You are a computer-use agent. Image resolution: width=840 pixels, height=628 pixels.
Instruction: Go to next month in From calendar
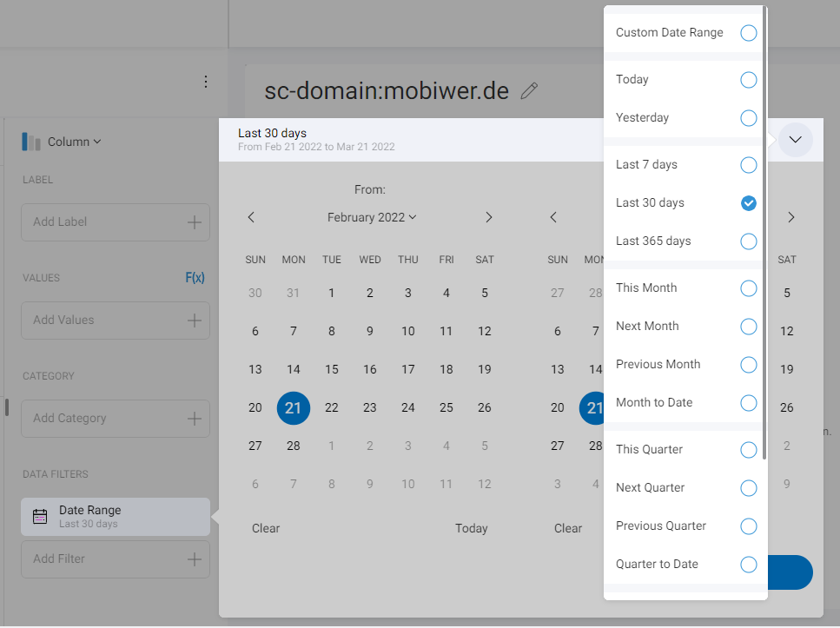point(488,217)
